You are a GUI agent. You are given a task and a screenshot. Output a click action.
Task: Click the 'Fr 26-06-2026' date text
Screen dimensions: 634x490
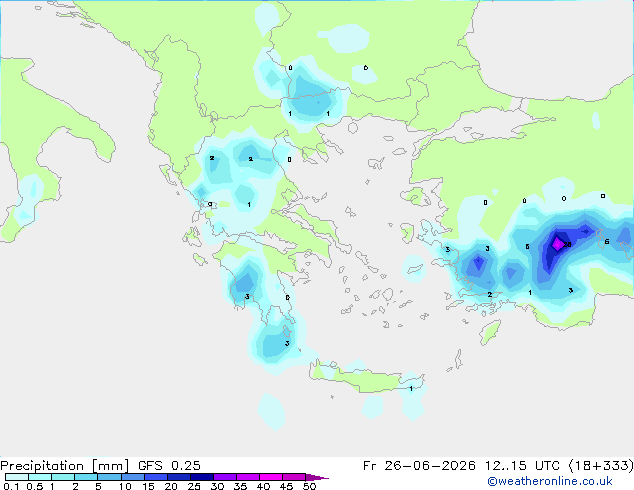click(x=419, y=466)
